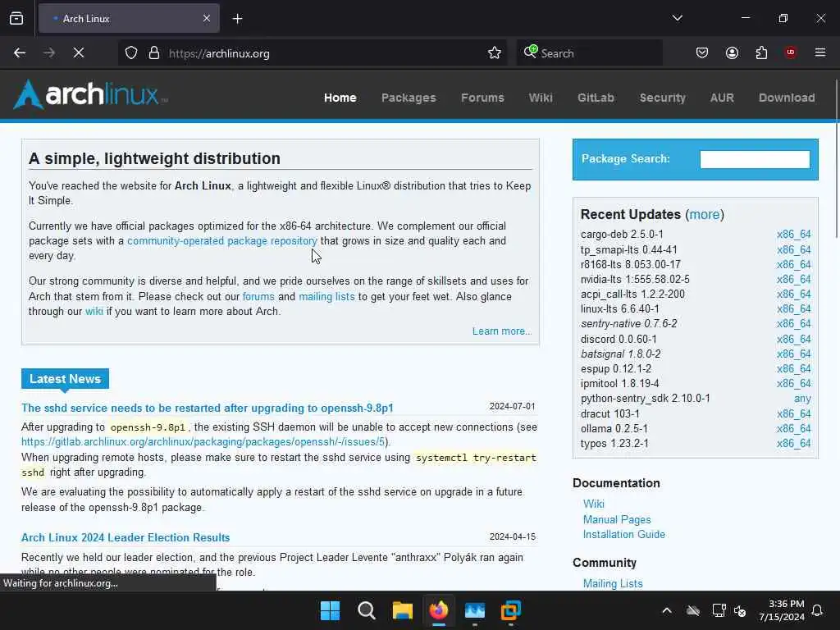Open uBlock Origin extension icon
This screenshot has width=840, height=630.
point(790,52)
